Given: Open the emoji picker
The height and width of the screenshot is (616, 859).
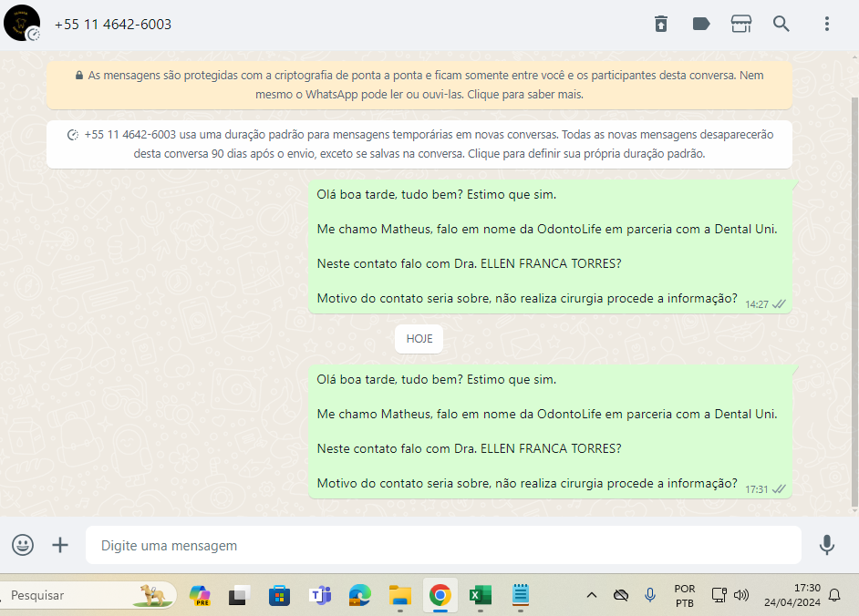Looking at the screenshot, I should click(x=23, y=545).
